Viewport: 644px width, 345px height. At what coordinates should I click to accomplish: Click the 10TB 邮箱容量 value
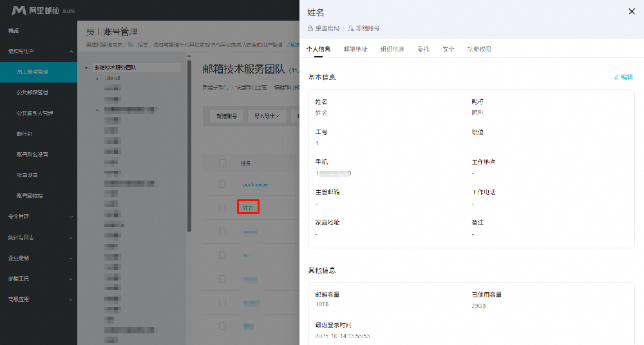click(322, 304)
